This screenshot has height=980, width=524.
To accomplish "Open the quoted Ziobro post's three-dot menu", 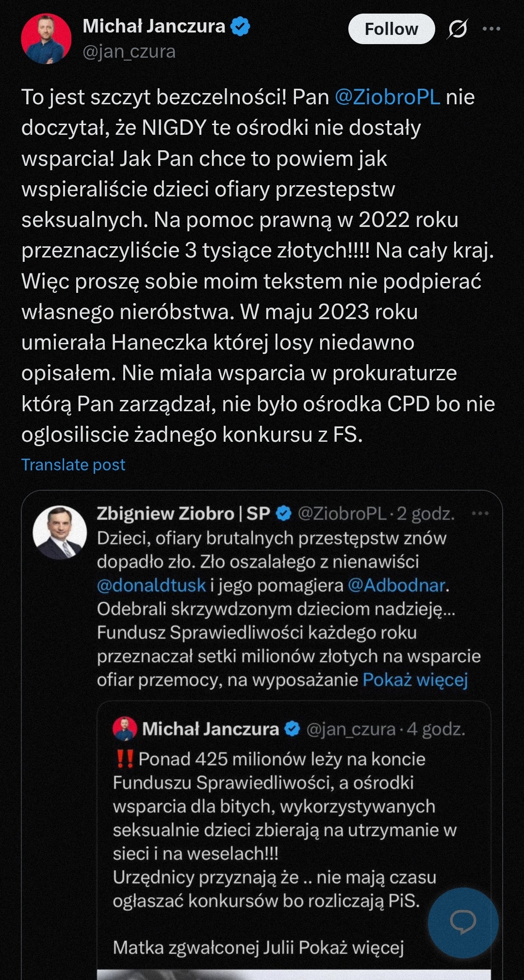I will point(480,514).
